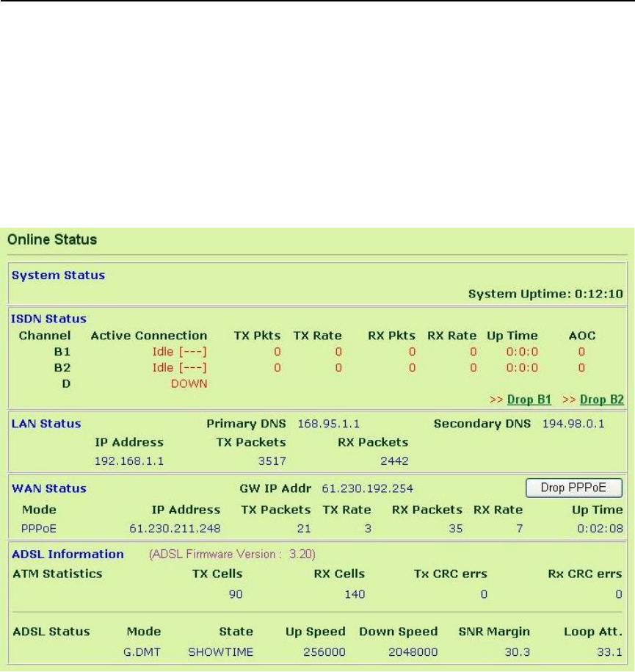This screenshot has height=672, width=635.
Task: Click the Drop PPPoE button
Action: click(x=574, y=488)
